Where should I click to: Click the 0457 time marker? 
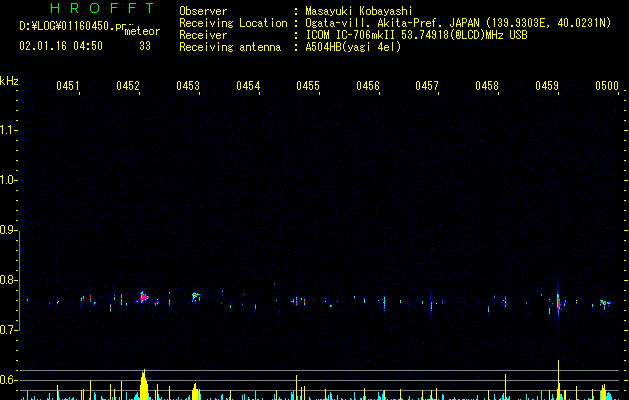[427, 85]
